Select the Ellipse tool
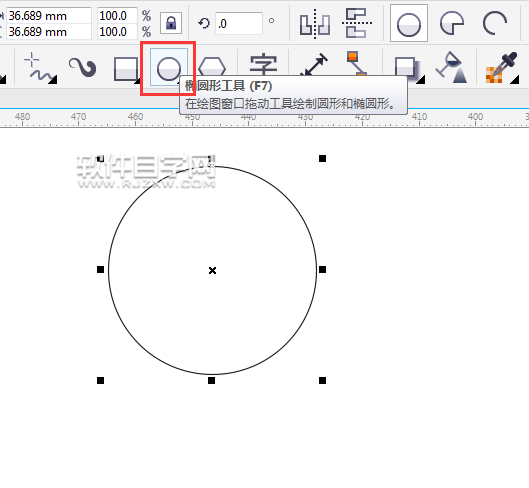Image resolution: width=529 pixels, height=488 pixels. click(x=169, y=67)
